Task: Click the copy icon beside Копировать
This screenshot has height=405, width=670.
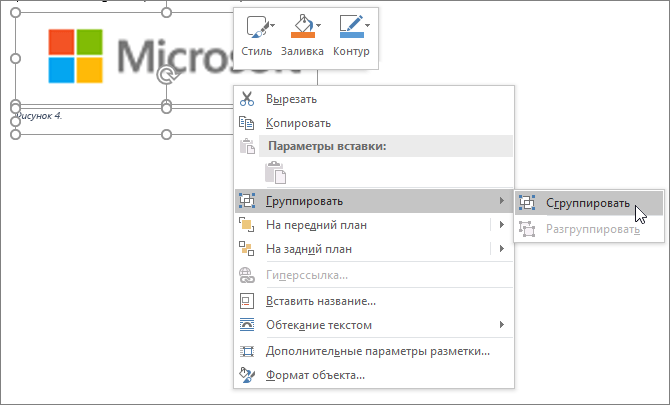Action: [x=247, y=123]
